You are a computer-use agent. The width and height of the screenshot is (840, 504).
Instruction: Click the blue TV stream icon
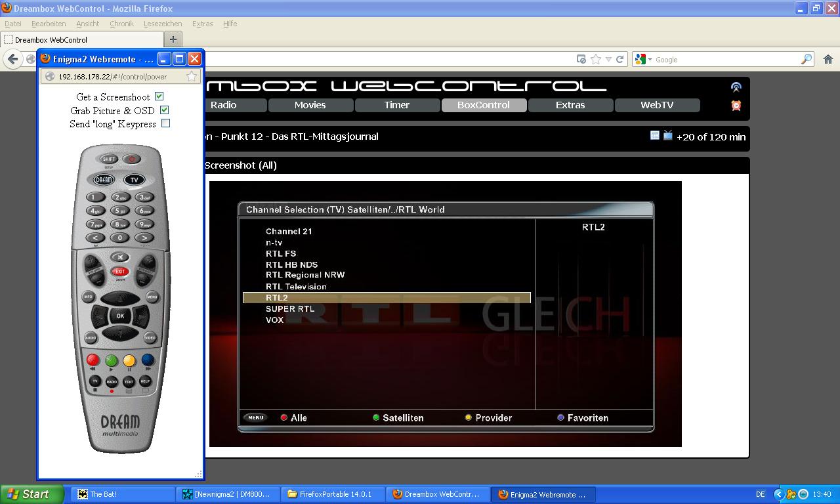(x=667, y=135)
